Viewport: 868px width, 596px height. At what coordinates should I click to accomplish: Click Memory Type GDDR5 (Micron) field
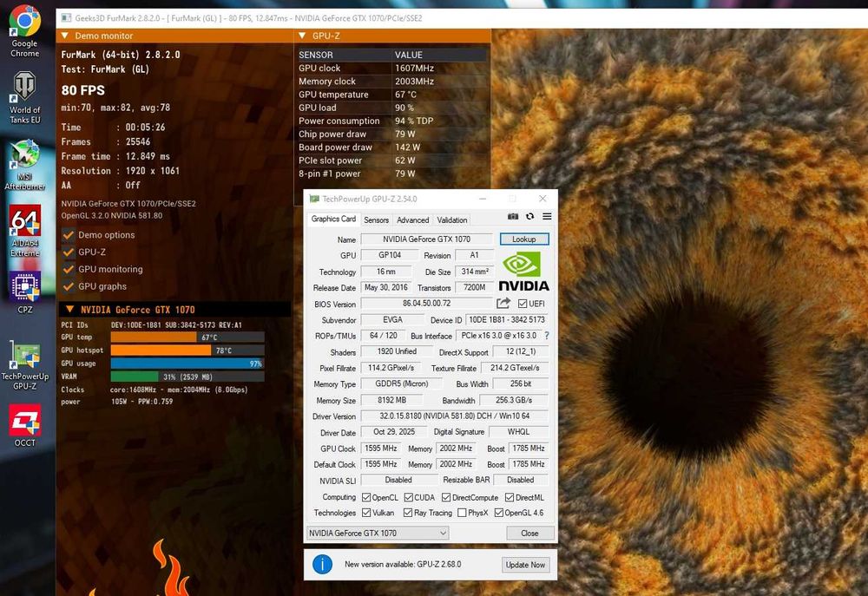(401, 383)
